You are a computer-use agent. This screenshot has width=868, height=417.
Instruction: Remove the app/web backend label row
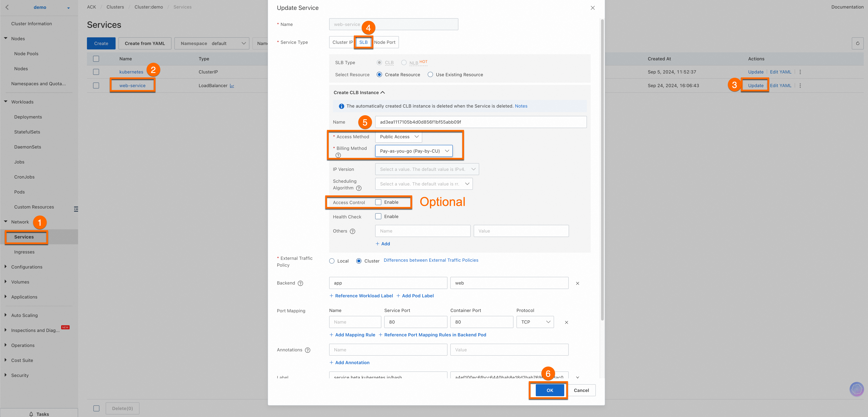tap(577, 283)
